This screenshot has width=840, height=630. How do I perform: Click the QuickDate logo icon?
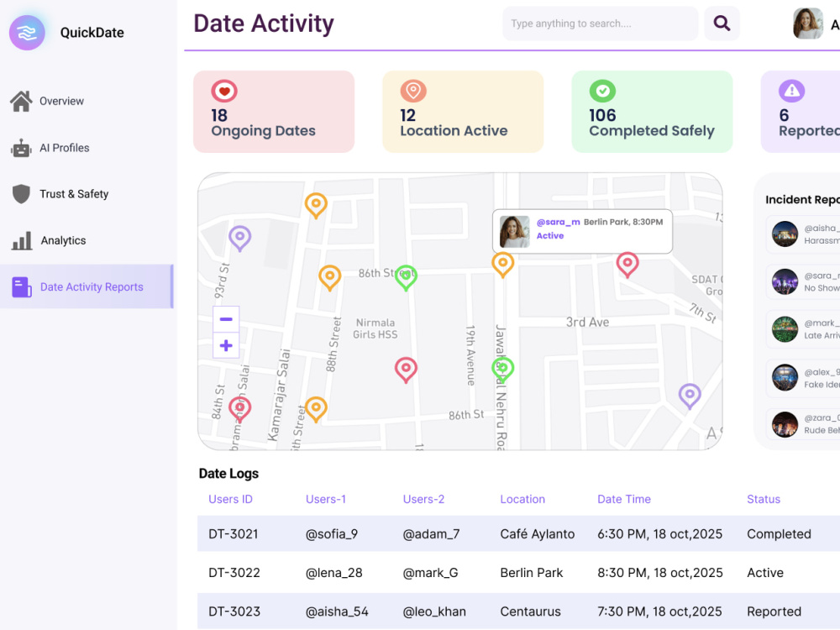(x=27, y=33)
